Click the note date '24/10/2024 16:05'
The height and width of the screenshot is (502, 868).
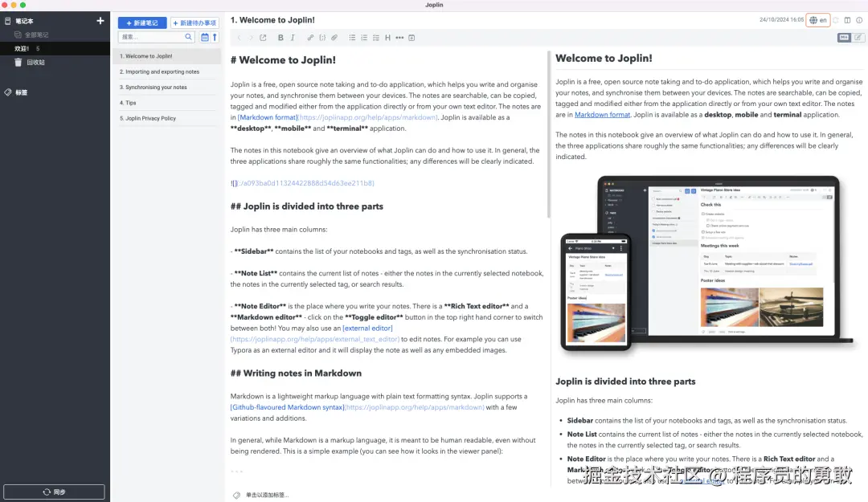[781, 20]
